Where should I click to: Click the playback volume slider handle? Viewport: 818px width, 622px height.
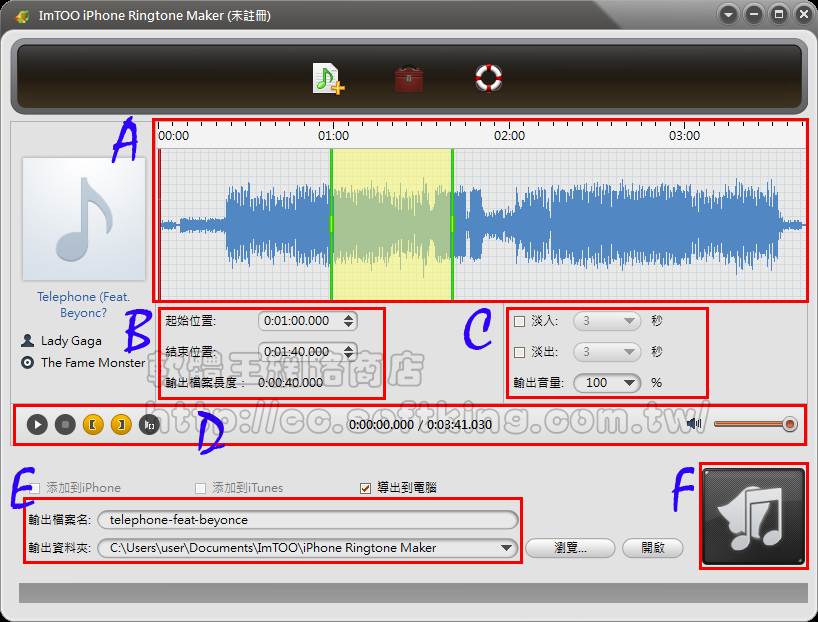pyautogui.click(x=789, y=425)
